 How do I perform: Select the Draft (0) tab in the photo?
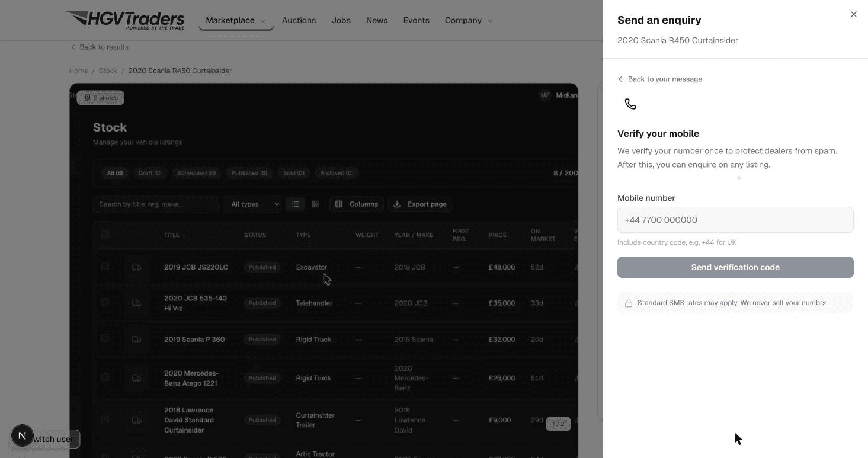(x=150, y=173)
